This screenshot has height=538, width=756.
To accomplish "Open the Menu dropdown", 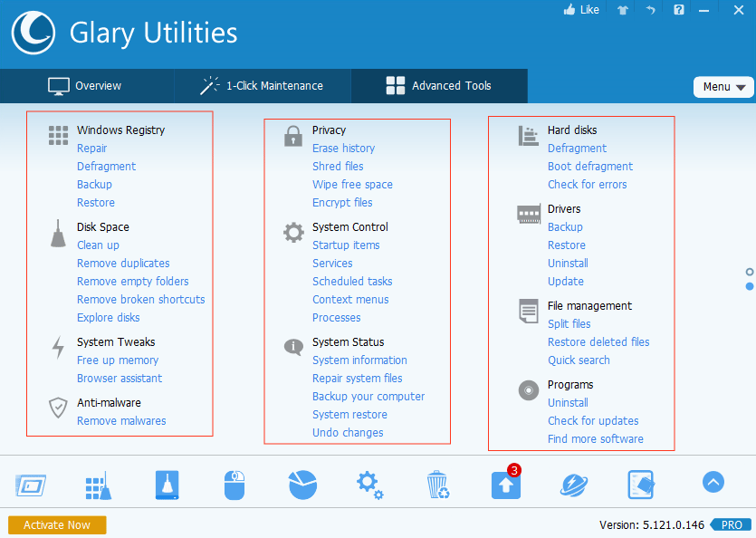I will pos(723,87).
